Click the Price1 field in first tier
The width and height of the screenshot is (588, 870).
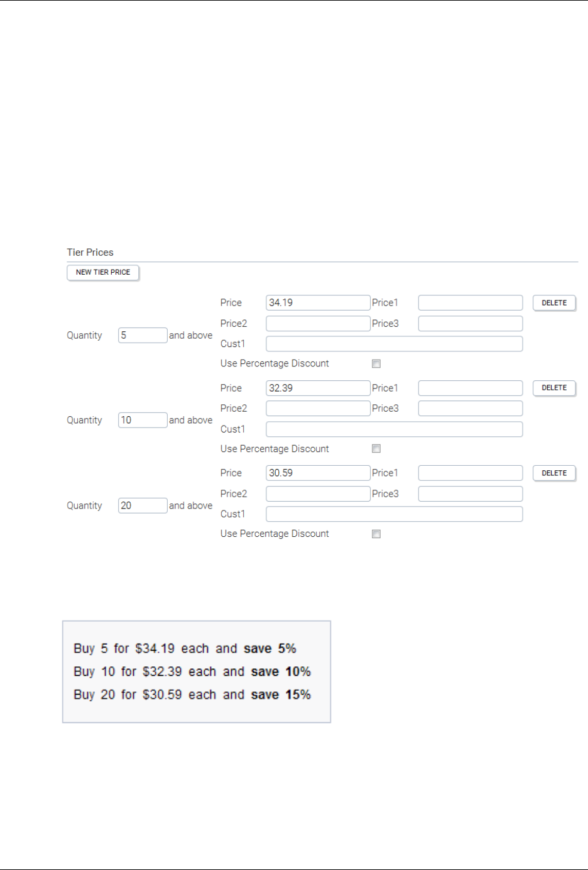point(471,302)
